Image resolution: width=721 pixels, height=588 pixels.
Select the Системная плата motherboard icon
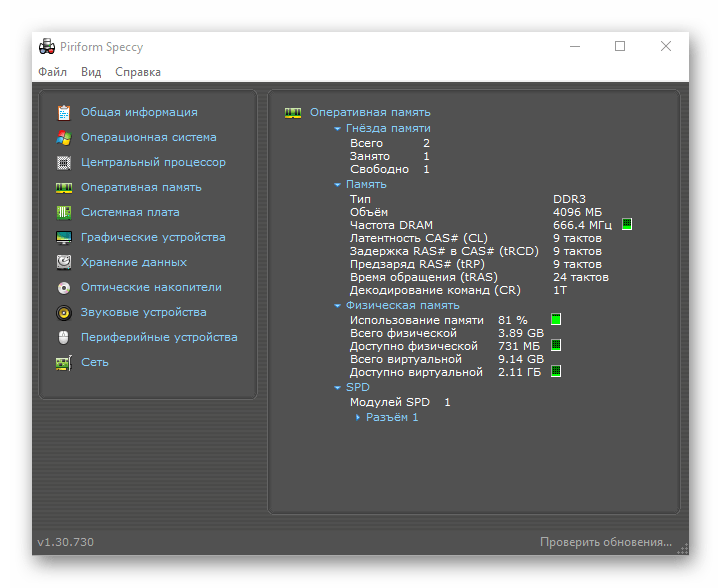point(64,212)
